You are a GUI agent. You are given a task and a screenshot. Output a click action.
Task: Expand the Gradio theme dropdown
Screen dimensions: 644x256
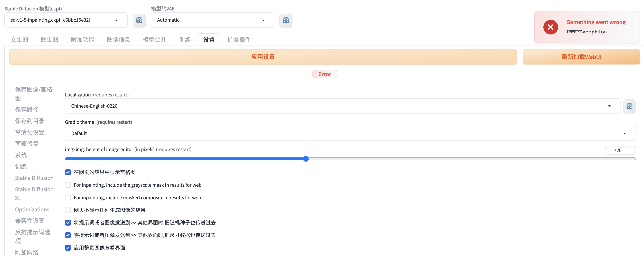point(350,133)
